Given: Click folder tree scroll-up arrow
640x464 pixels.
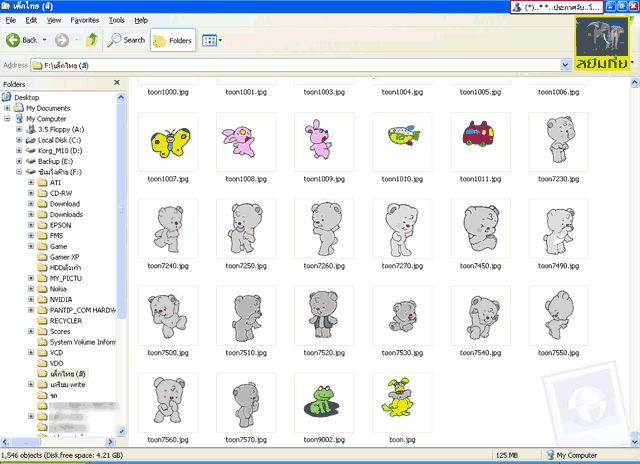Looking at the screenshot, I should (121, 98).
